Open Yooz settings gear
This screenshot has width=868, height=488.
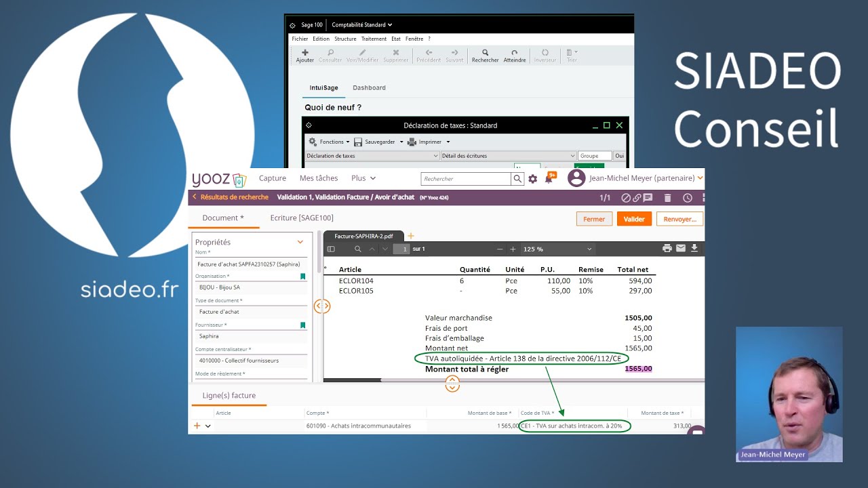(x=533, y=179)
